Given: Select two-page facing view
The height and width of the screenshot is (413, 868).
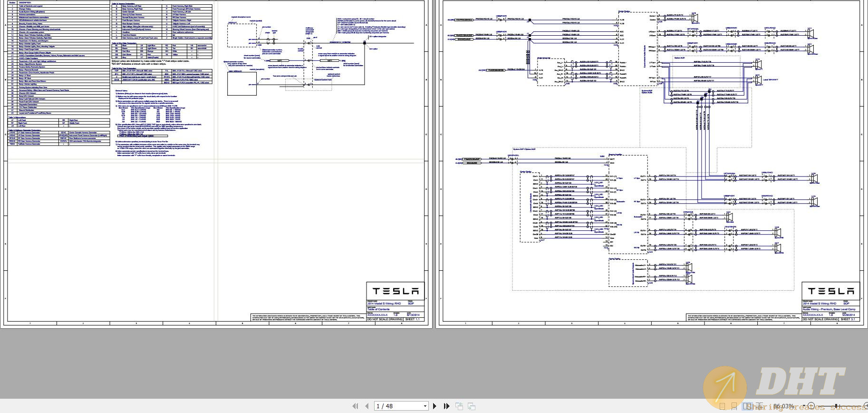Looking at the screenshot, I should (747, 406).
